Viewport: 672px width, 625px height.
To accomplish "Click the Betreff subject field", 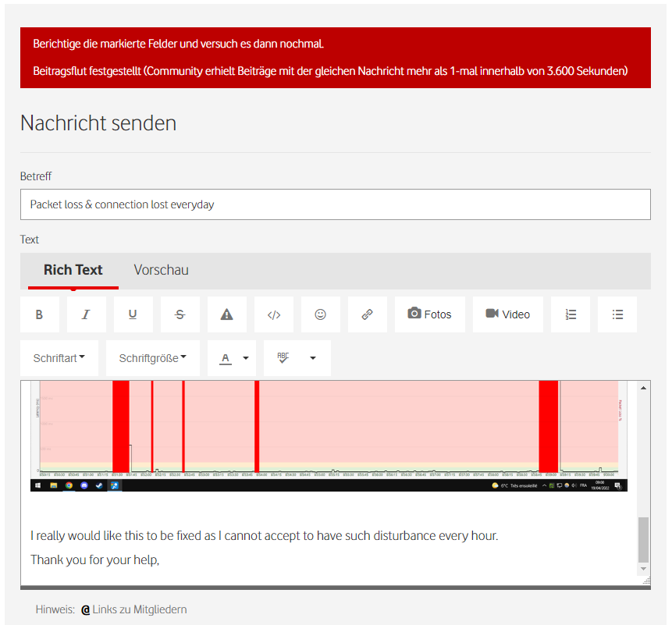I will click(336, 204).
